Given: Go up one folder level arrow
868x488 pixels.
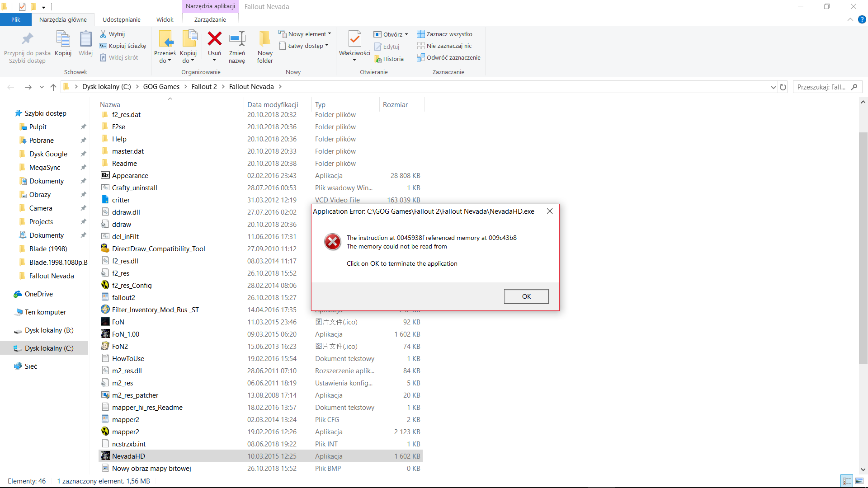Looking at the screenshot, I should pyautogui.click(x=53, y=87).
